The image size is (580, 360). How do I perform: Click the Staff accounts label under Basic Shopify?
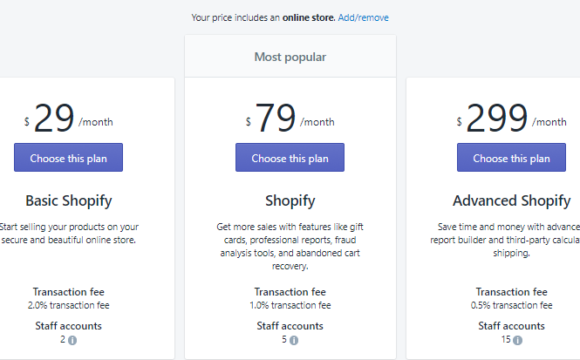[68, 326]
